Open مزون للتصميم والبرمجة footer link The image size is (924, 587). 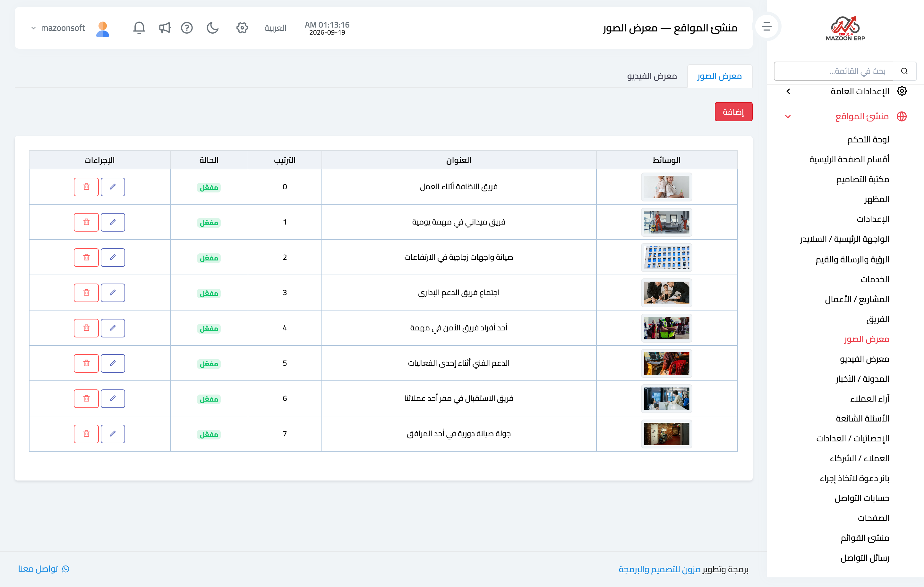(x=660, y=569)
